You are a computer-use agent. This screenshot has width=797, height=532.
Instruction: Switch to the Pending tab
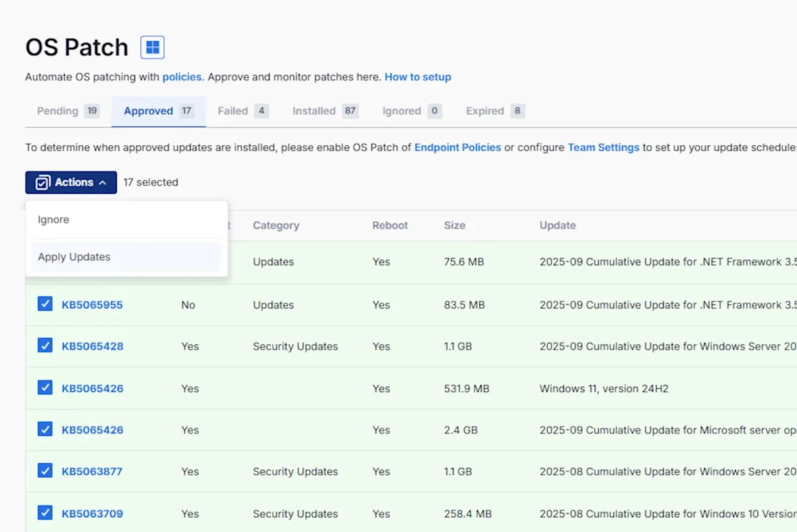tap(68, 111)
